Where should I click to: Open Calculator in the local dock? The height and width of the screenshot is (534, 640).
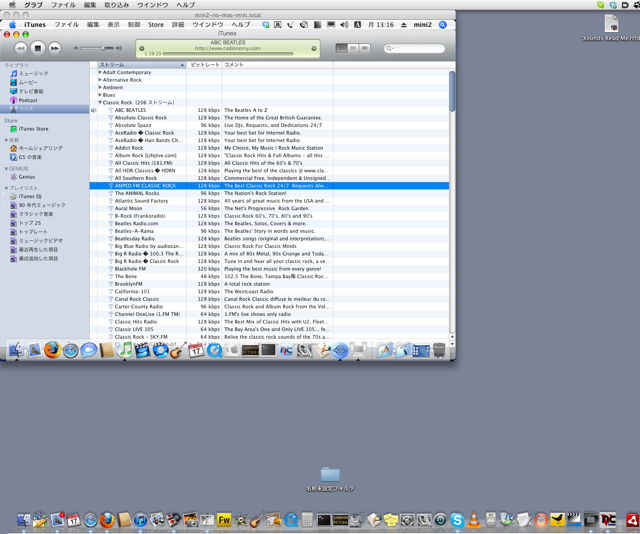307,520
